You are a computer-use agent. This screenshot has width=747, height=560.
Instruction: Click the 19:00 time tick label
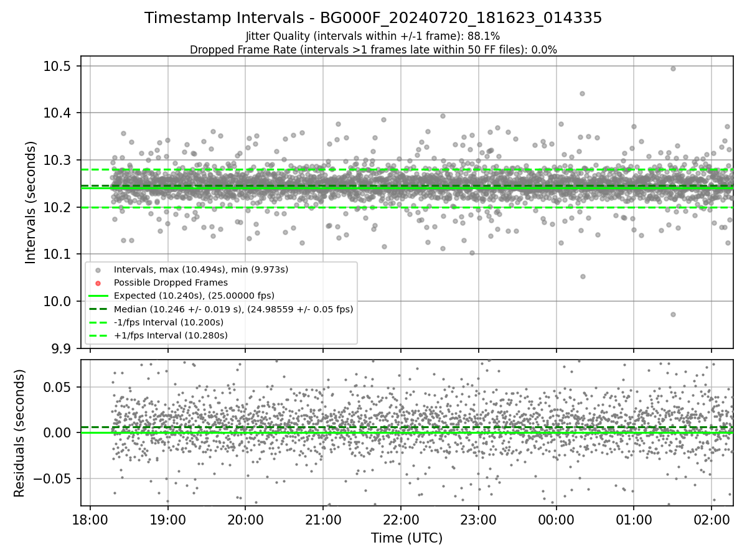[167, 519]
